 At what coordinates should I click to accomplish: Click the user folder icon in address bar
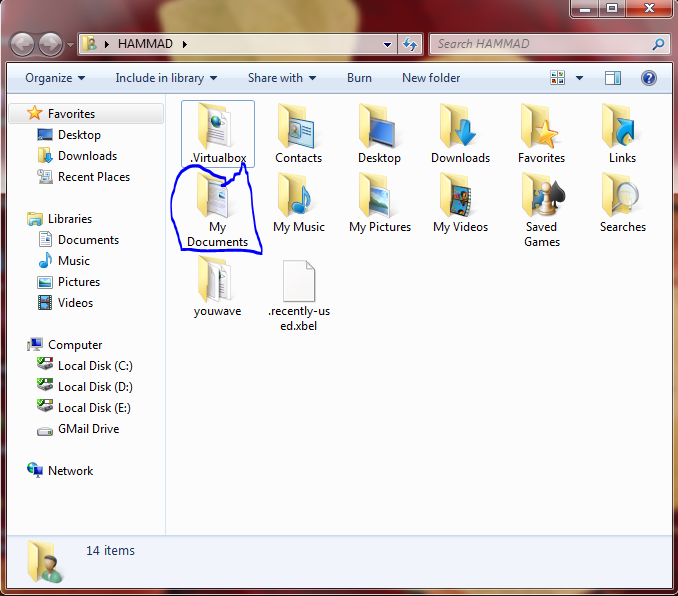(x=90, y=44)
